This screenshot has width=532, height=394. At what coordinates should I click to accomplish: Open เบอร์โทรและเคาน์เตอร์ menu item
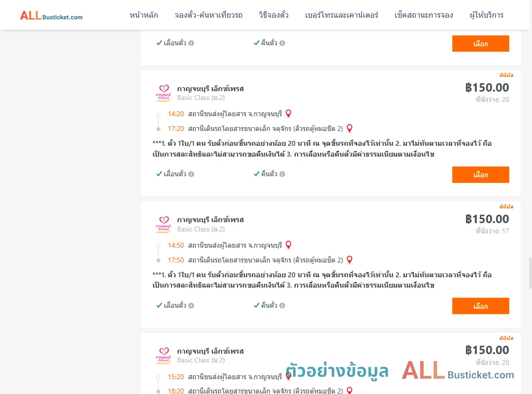point(341,15)
